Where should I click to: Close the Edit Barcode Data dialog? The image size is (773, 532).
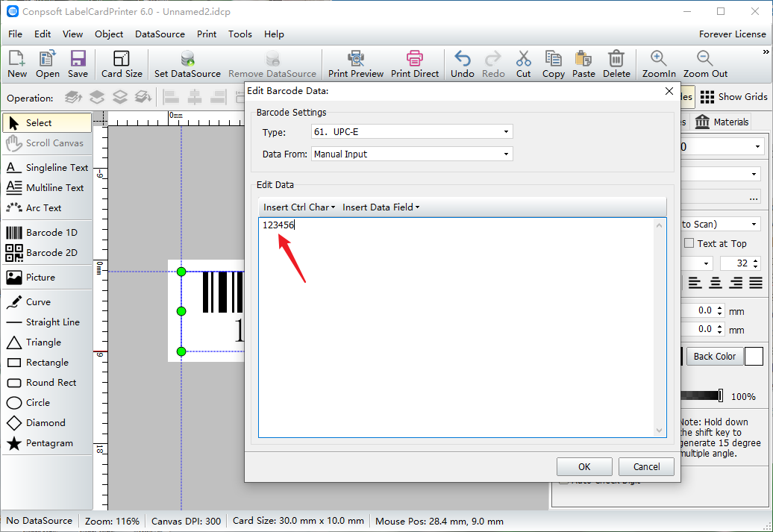point(669,91)
